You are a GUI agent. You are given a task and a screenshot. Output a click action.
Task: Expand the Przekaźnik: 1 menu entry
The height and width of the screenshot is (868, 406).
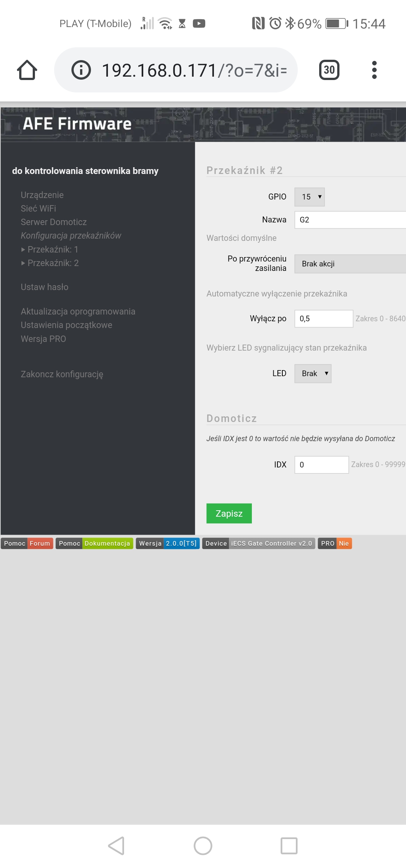[x=50, y=250]
